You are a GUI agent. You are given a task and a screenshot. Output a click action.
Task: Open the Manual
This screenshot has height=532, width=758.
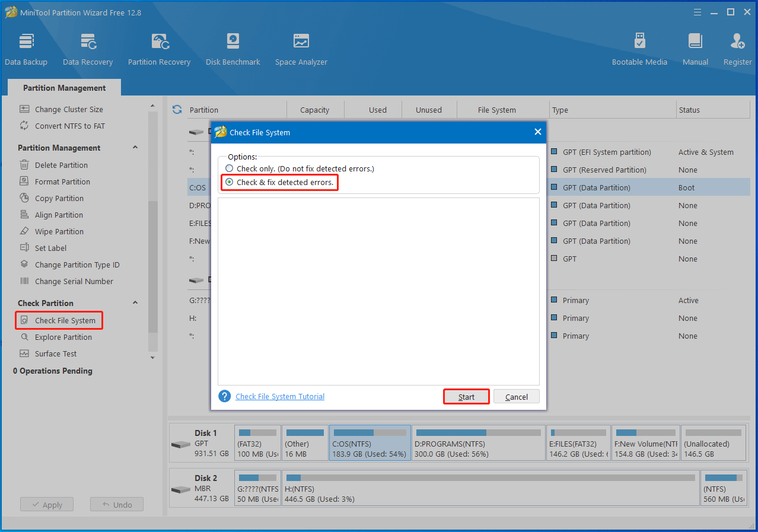click(695, 50)
